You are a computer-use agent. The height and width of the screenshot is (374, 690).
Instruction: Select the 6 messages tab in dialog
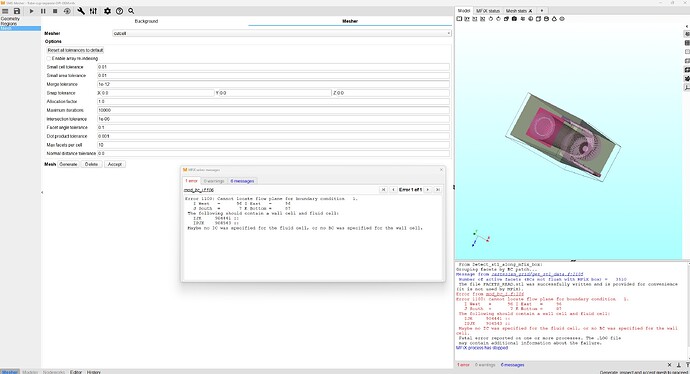[x=242, y=181]
